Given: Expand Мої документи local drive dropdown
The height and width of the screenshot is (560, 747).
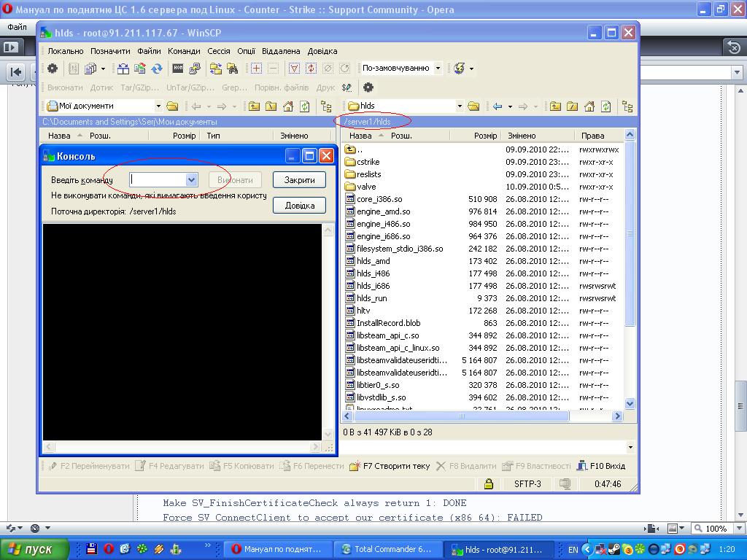Looking at the screenshot, I should pos(158,106).
